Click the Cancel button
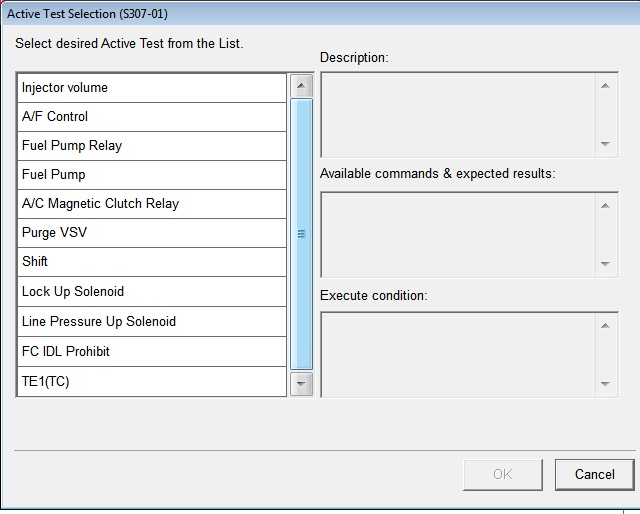The height and width of the screenshot is (514, 640). point(594,474)
